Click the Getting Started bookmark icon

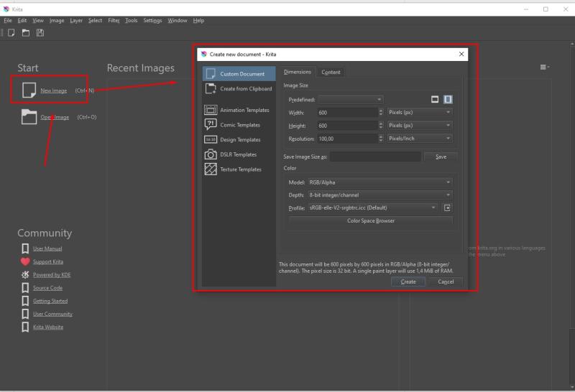click(x=25, y=301)
